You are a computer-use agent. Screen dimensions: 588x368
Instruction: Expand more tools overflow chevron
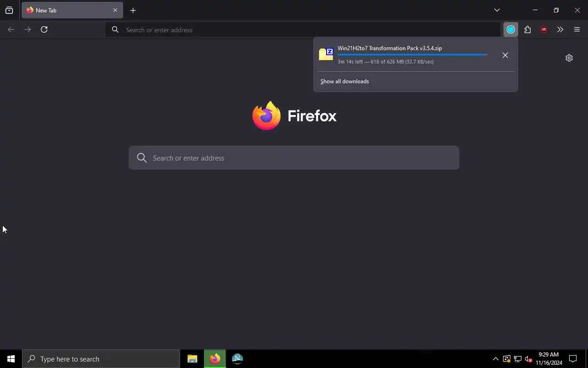pos(560,29)
